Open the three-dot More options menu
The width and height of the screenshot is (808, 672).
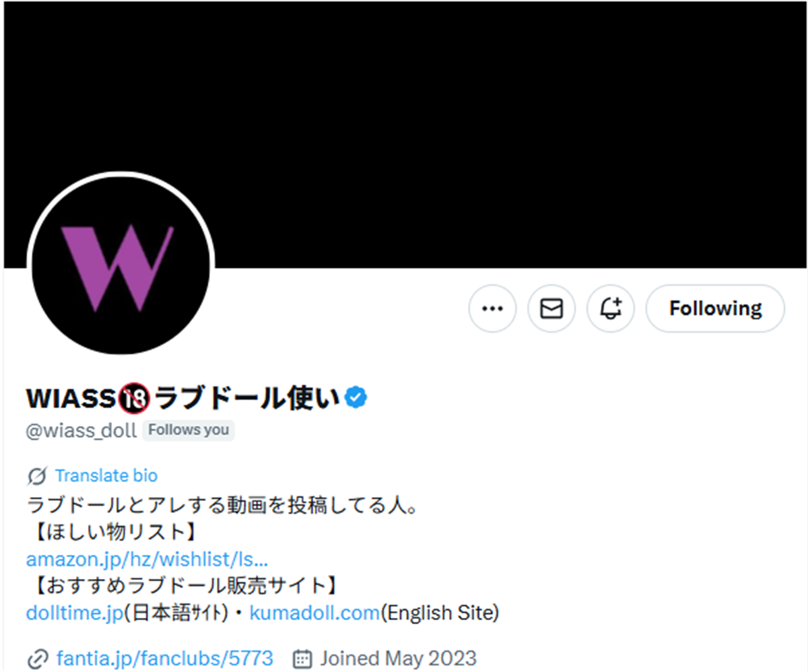click(492, 308)
